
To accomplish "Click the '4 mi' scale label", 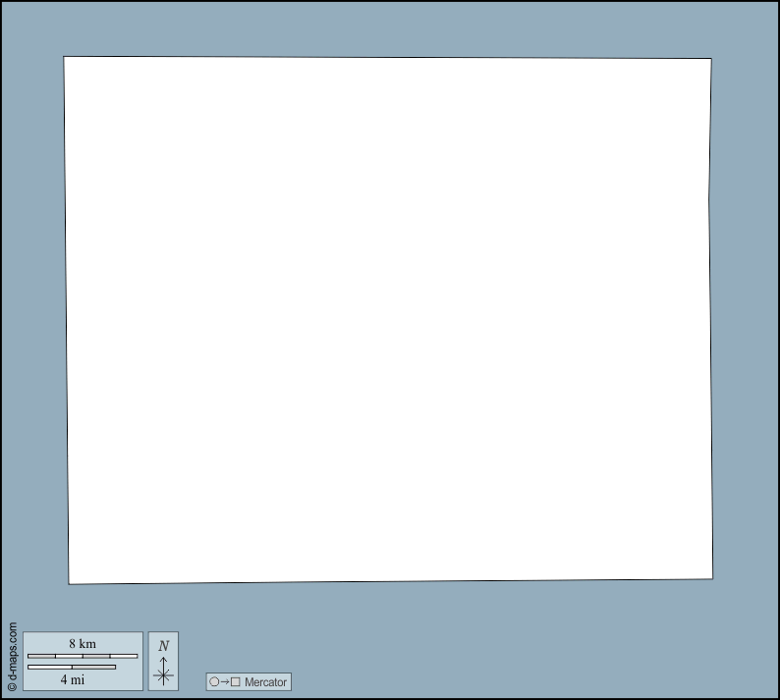I will [x=73, y=679].
